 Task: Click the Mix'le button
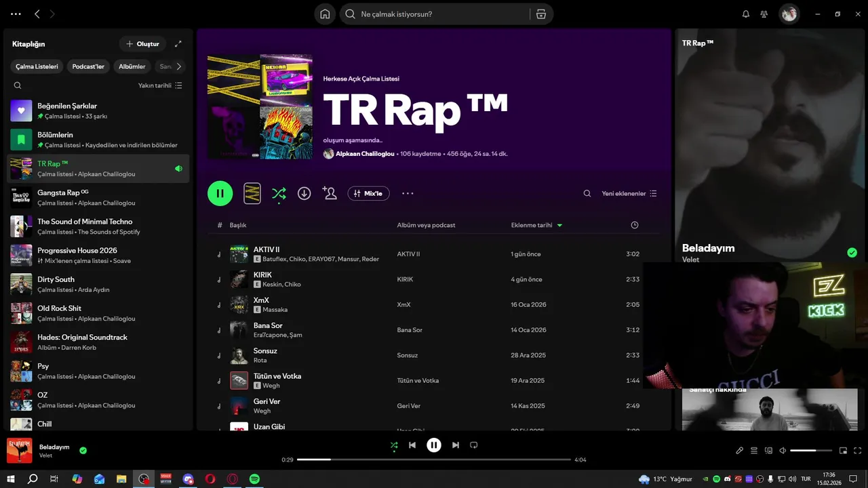(x=369, y=193)
